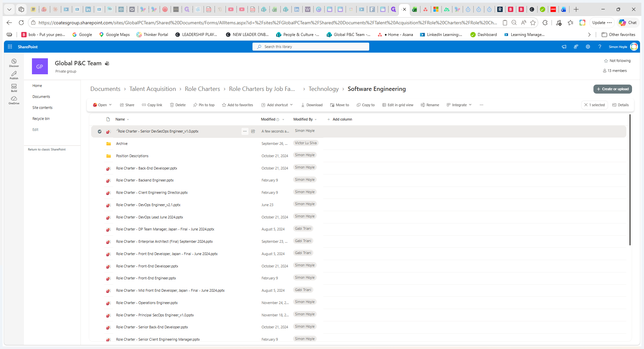644x349 pixels.
Task: Click Copy link in command bar
Action: click(152, 105)
